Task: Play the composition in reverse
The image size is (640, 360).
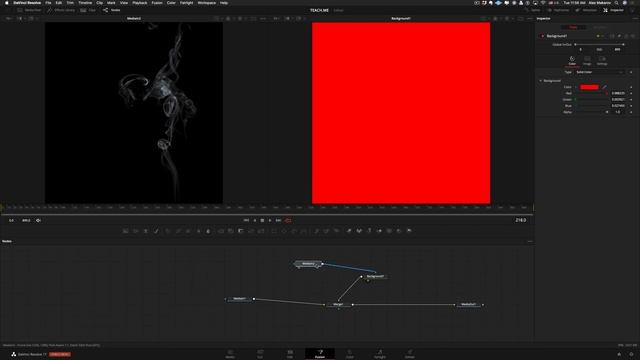Action: (255, 220)
